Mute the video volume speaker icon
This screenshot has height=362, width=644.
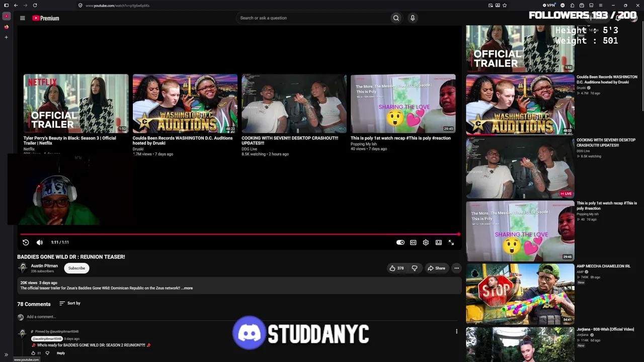(40, 242)
